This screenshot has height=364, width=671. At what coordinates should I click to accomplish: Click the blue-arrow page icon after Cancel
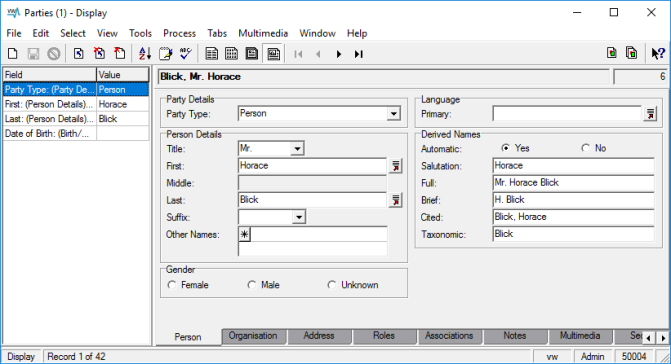tap(78, 54)
